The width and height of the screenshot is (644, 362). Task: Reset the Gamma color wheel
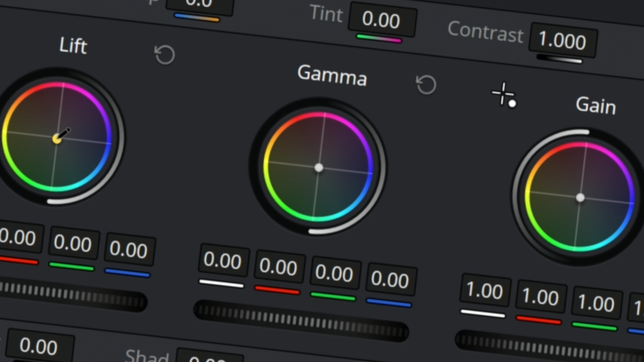426,84
